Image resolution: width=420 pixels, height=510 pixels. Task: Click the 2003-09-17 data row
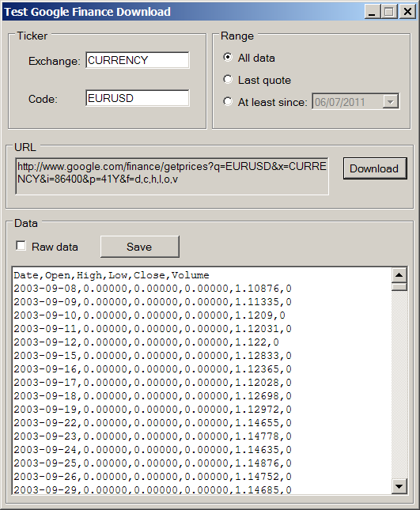pyautogui.click(x=153, y=383)
